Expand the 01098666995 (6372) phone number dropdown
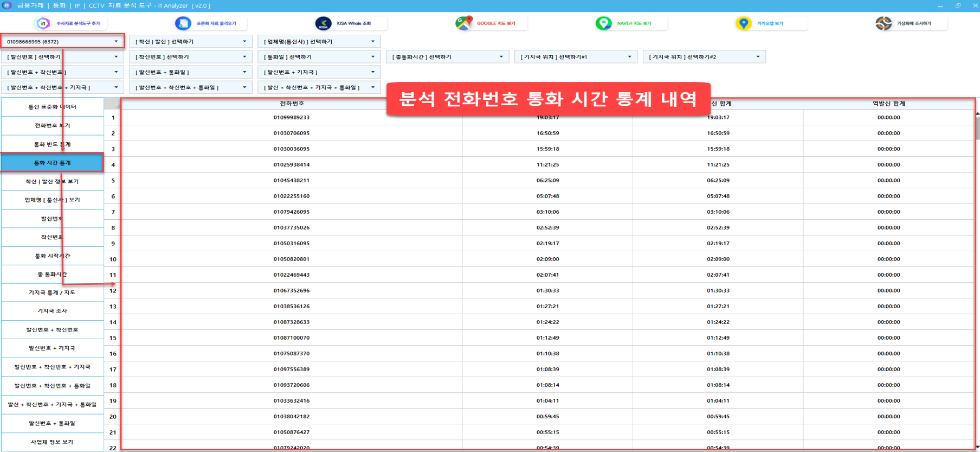This screenshot has height=452, width=980. pyautogui.click(x=116, y=41)
